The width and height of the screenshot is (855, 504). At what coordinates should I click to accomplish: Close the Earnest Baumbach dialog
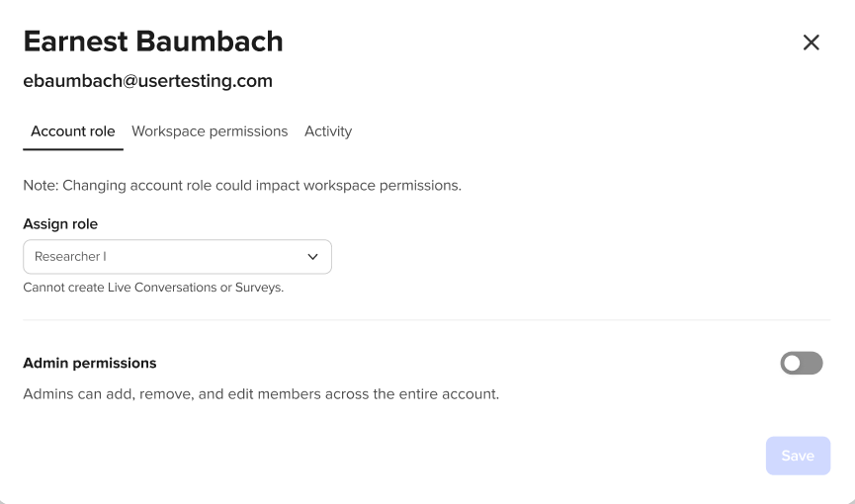tap(811, 42)
